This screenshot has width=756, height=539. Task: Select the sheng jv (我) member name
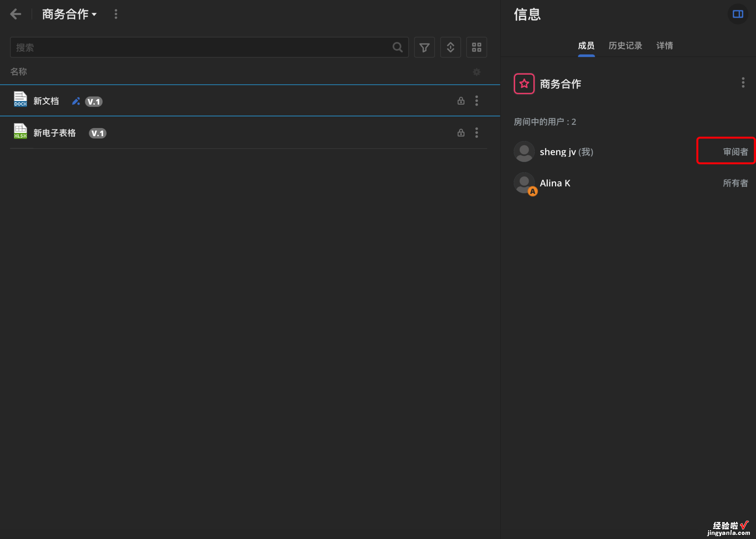[x=566, y=152]
